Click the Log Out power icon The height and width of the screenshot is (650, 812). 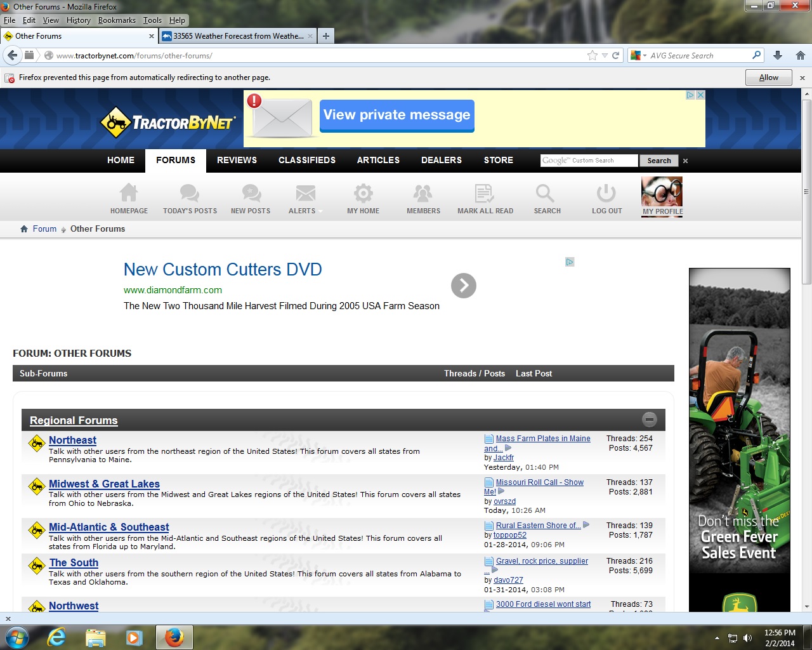[606, 193]
